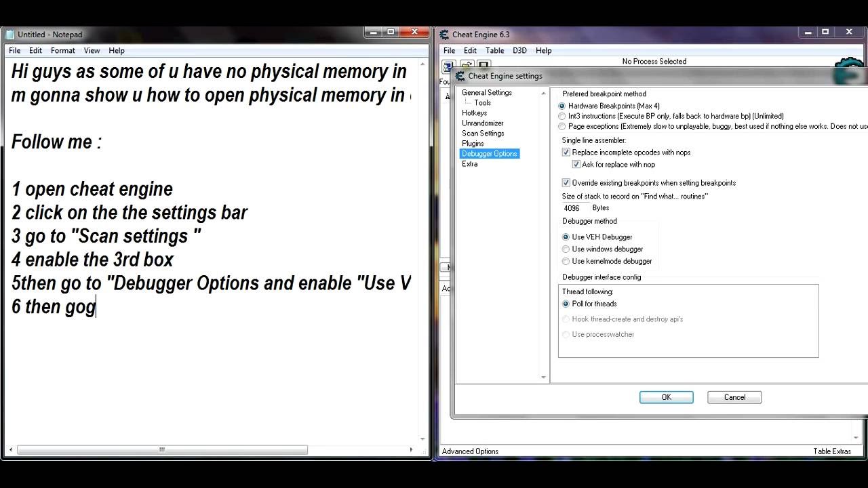The width and height of the screenshot is (868, 488).
Task: Open Advanced Options in Cheat Engine
Action: 470,451
